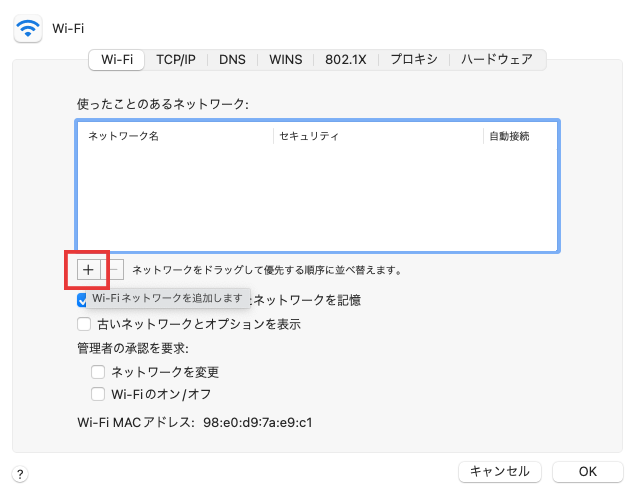Click the セキュリティ column header
Viewport: 640px width, 497px height.
309,136
